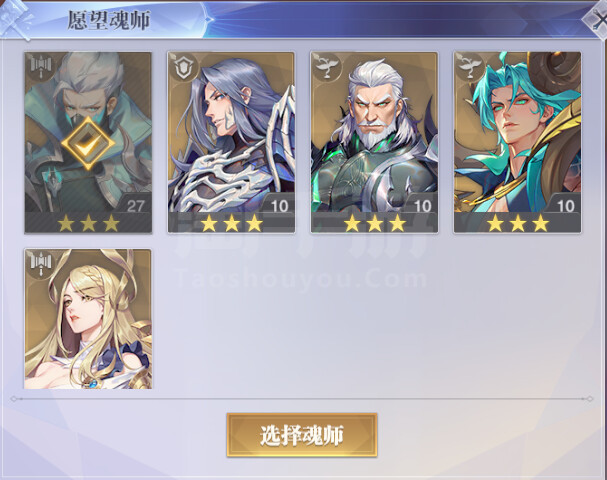Click the class icon on the teal-haired card
This screenshot has width=607, height=480.
470,67
